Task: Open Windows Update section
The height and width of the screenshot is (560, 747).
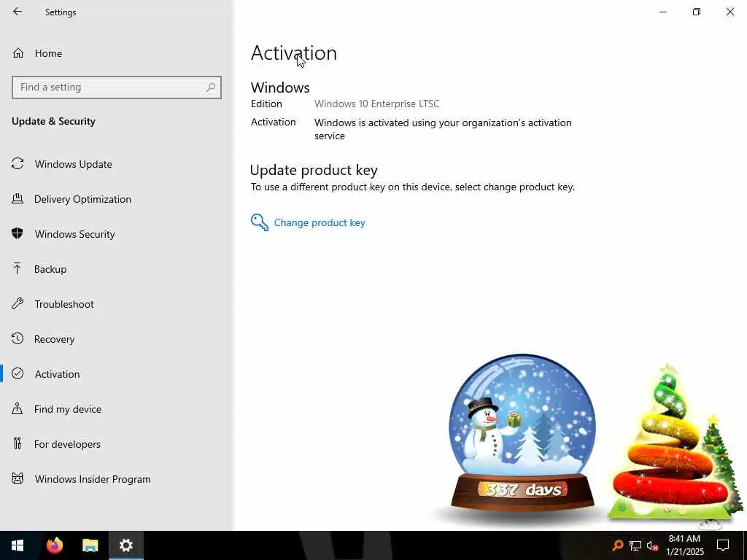Action: pyautogui.click(x=117, y=164)
